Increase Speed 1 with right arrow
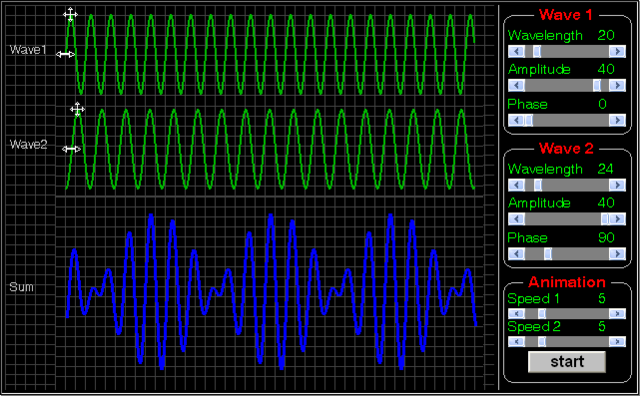This screenshot has width=640, height=396. (617, 314)
